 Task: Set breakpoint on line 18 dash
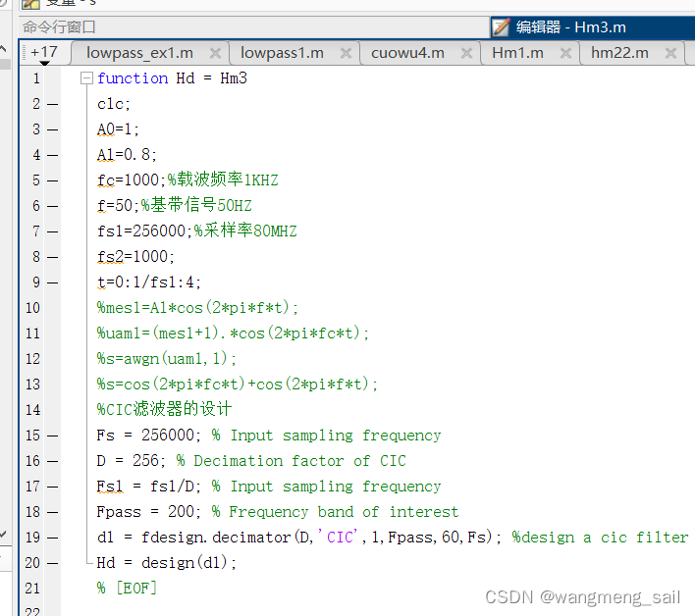click(x=52, y=512)
